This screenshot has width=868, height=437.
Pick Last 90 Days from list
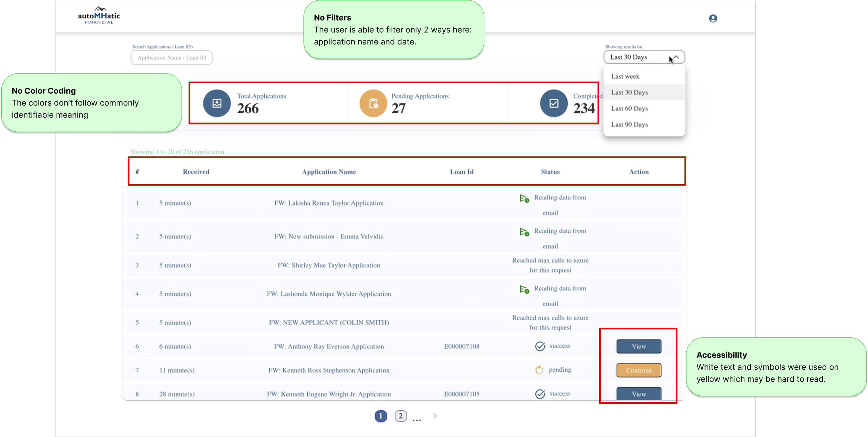629,125
